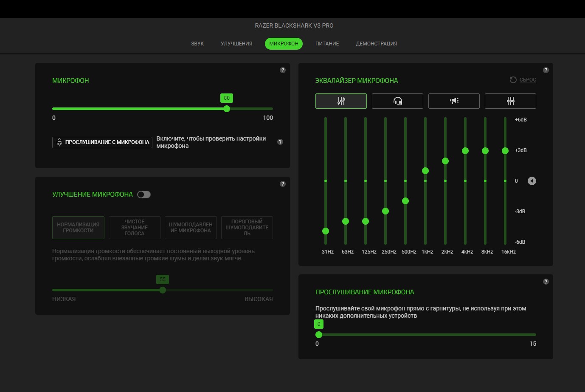Select the Чистое звучание голоса option
The image size is (585, 392).
(x=135, y=228)
